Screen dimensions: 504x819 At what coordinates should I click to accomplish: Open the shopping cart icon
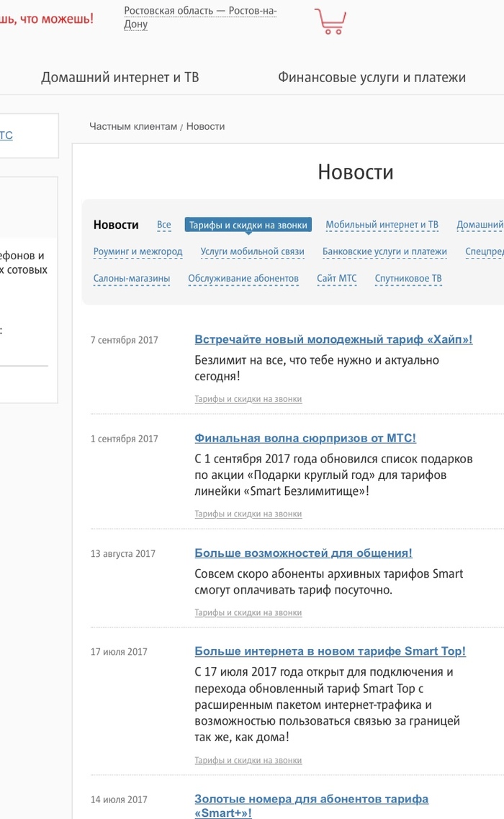tap(330, 22)
